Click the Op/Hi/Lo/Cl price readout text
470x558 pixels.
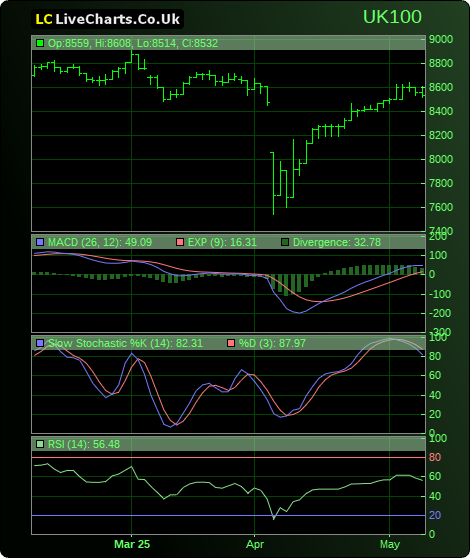pos(133,43)
